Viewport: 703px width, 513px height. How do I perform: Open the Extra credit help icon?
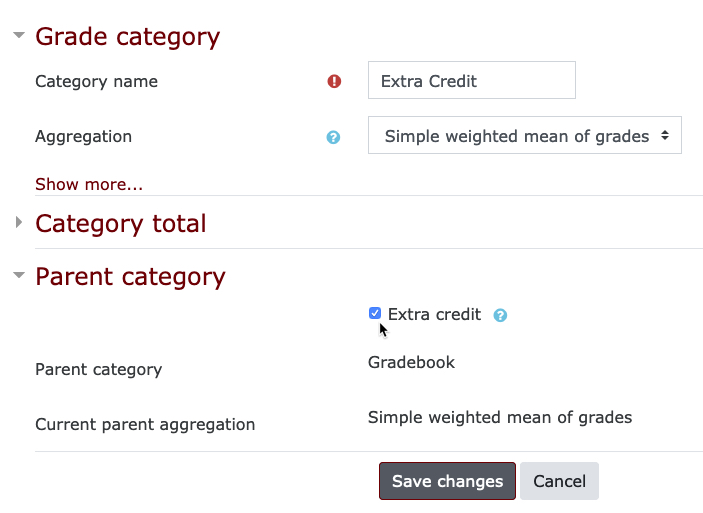[x=500, y=315]
